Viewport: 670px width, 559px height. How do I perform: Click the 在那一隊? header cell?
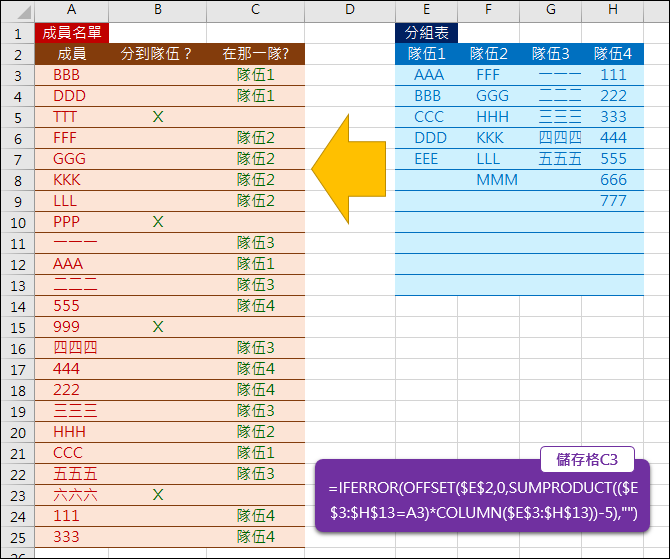click(x=256, y=54)
